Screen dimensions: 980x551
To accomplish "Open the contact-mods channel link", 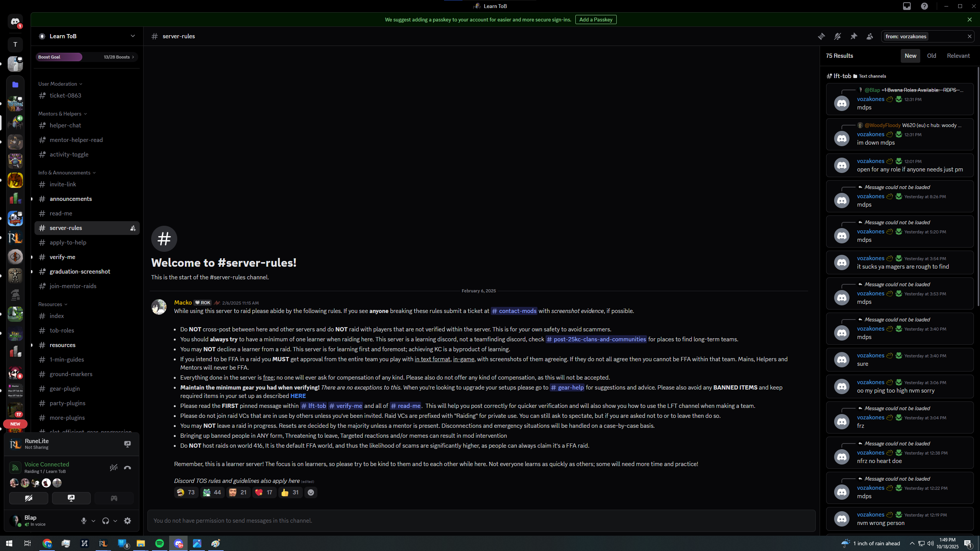I will click(514, 311).
